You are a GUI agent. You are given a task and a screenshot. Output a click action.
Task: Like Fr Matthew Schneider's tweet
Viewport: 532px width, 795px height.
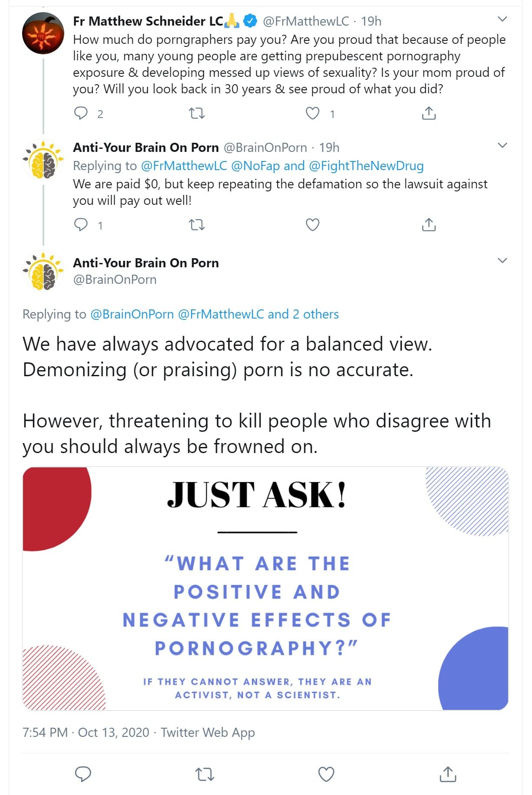[x=312, y=113]
